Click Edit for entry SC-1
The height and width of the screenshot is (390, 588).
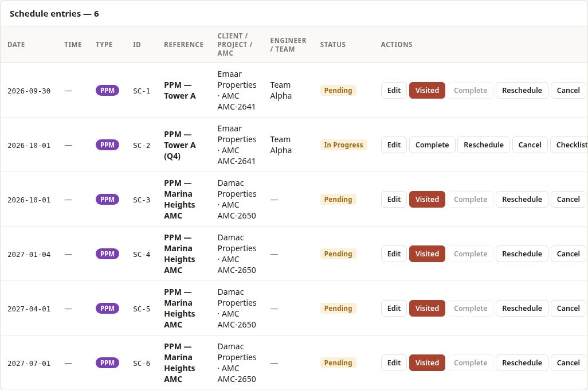coord(394,91)
